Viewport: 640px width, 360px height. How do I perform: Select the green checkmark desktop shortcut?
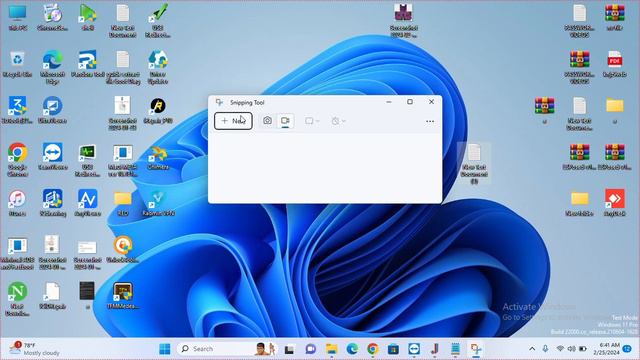(x=158, y=21)
